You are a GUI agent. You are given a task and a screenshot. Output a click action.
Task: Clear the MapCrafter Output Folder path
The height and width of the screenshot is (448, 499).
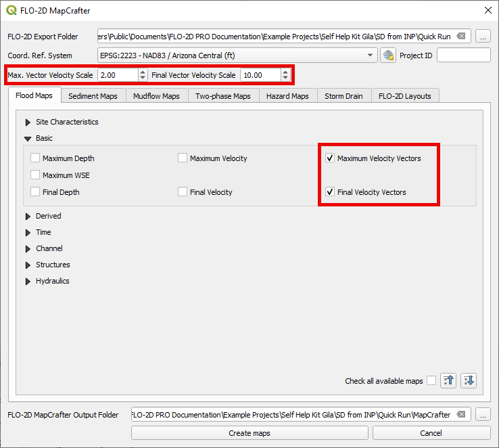click(461, 415)
